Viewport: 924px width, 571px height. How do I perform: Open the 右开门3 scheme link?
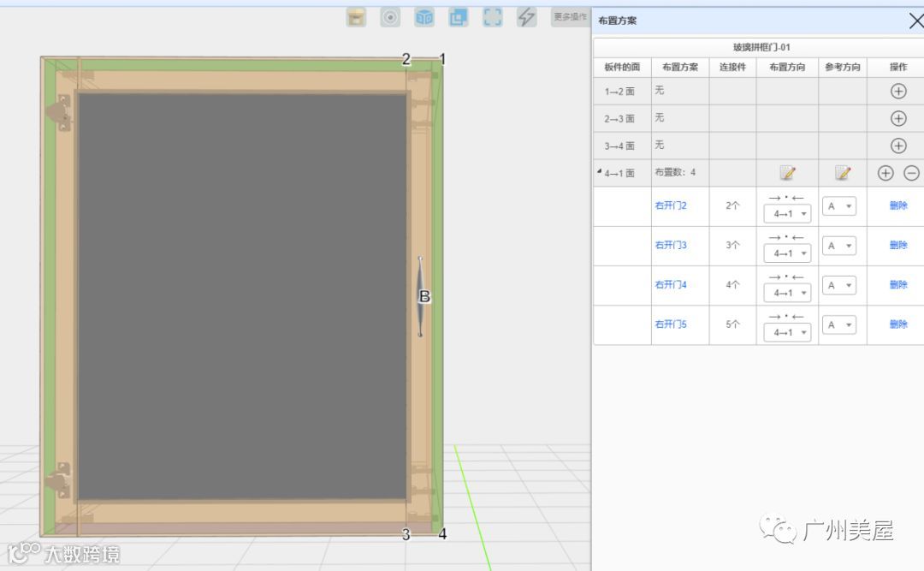[x=671, y=246]
